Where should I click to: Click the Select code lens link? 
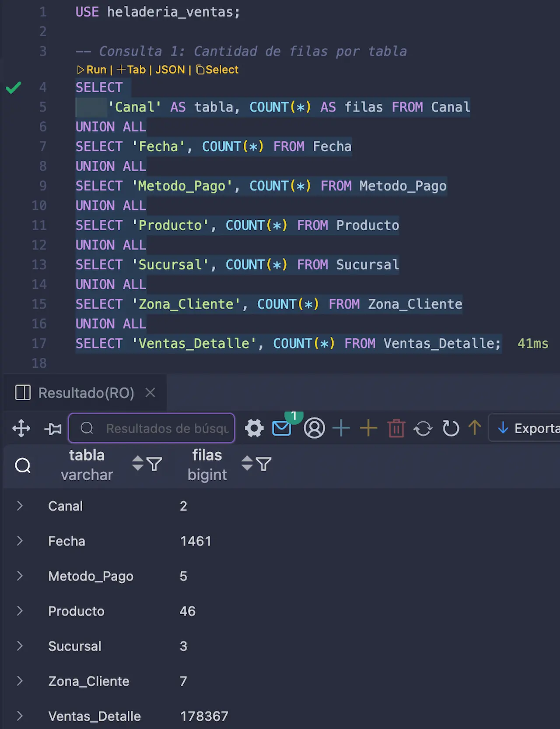(217, 70)
